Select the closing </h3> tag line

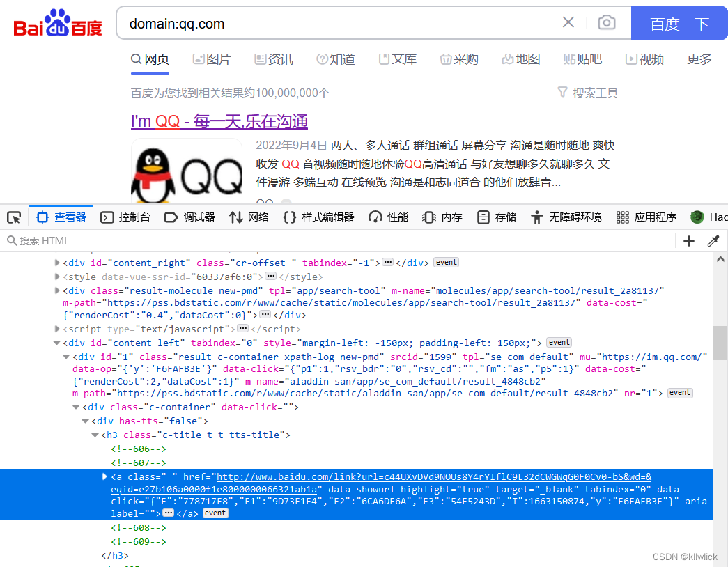coord(115,556)
